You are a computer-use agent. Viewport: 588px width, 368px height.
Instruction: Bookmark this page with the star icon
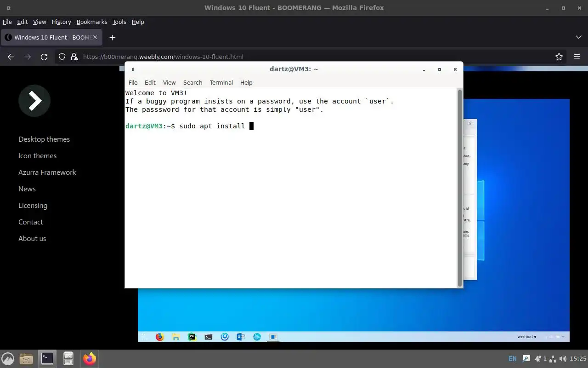pyautogui.click(x=559, y=57)
